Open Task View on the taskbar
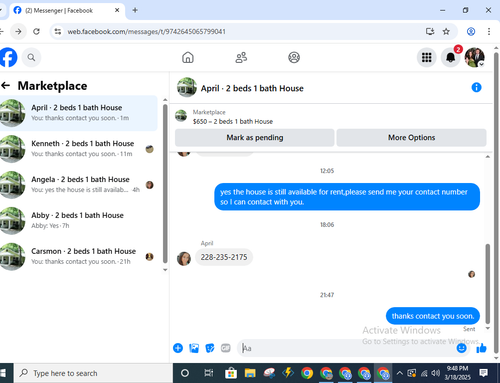 pyautogui.click(x=209, y=373)
